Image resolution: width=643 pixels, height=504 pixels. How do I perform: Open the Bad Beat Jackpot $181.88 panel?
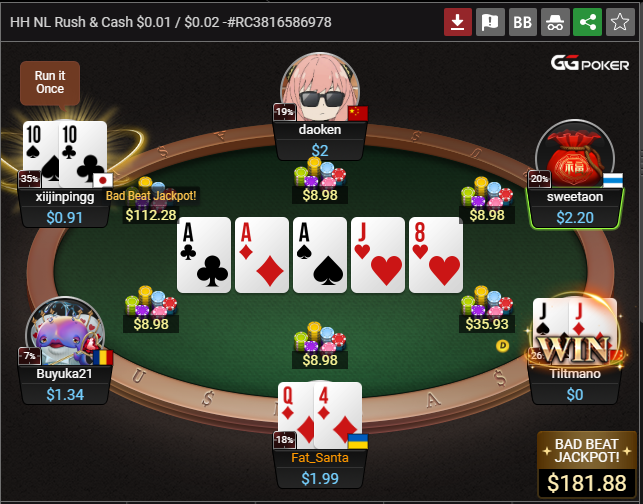point(586,464)
